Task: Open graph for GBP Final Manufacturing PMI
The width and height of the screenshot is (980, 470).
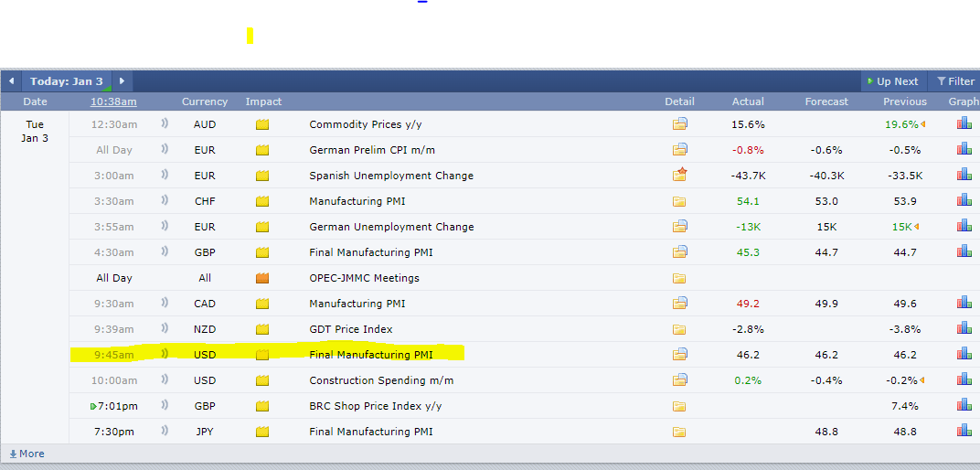Action: 964,251
